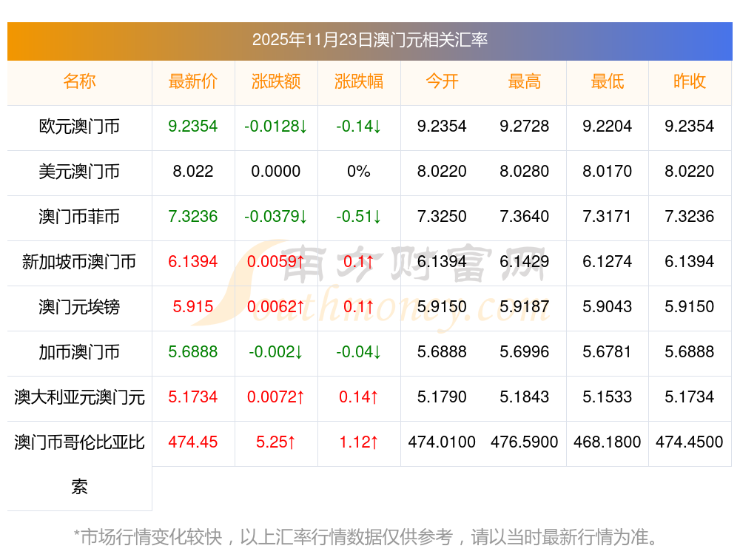
Task: Click the 最高 value 5.9187
Action: (525, 306)
